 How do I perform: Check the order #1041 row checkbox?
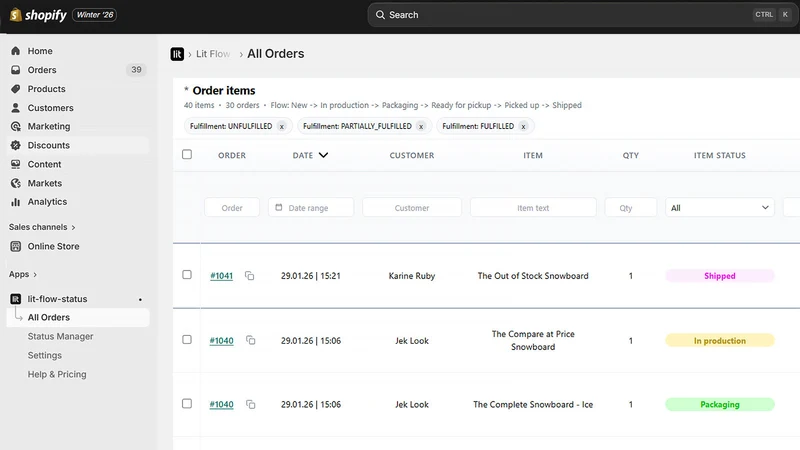coord(187,274)
